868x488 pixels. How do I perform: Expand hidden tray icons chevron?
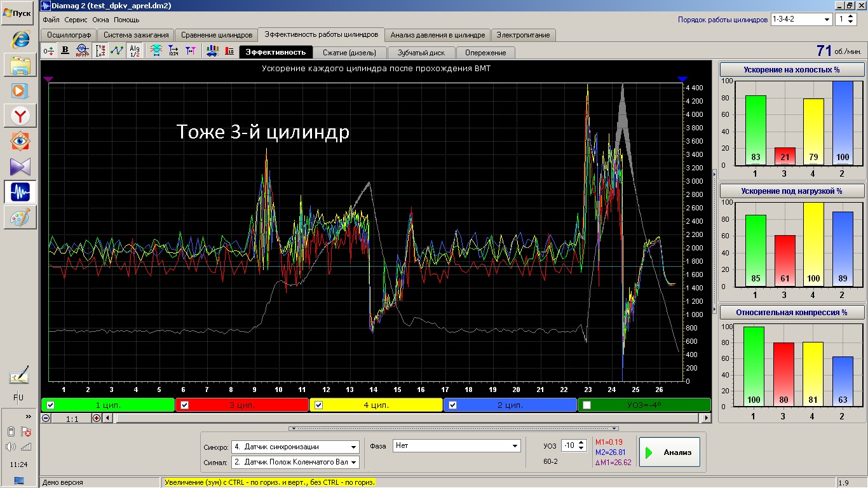(x=28, y=416)
